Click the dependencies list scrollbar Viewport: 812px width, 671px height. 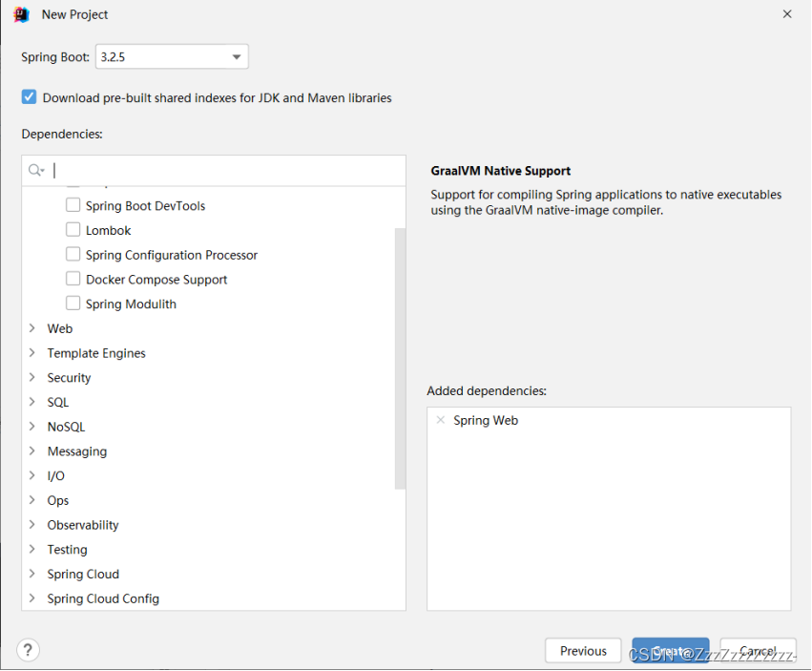coord(400,358)
